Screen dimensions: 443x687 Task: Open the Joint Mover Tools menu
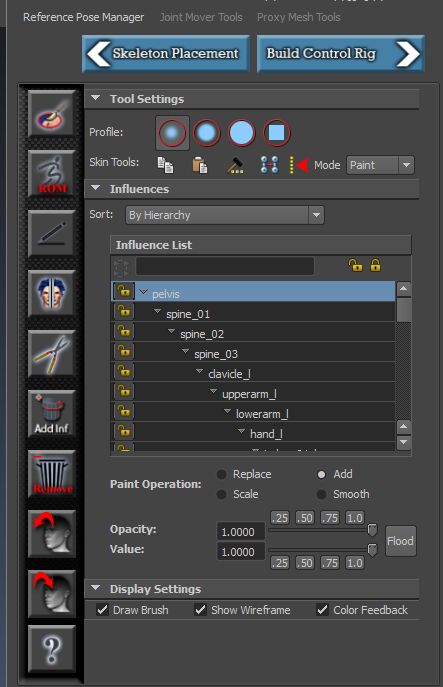pyautogui.click(x=201, y=18)
